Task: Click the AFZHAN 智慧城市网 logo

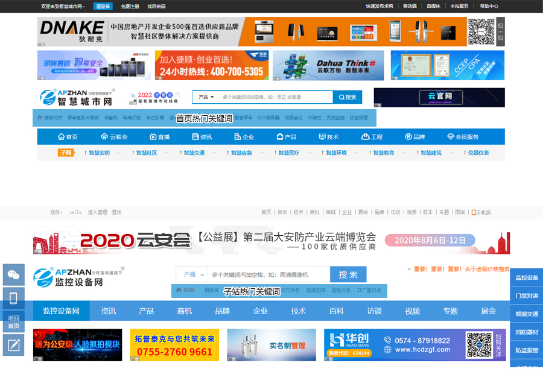Action: point(77,97)
